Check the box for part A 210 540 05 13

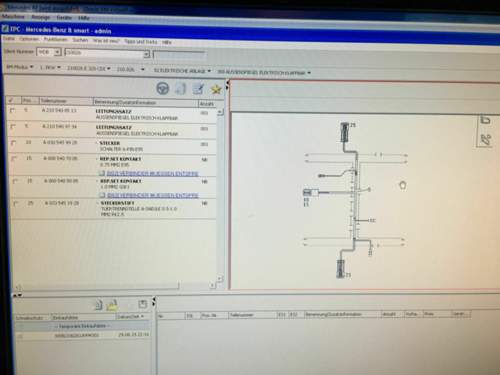[12, 110]
